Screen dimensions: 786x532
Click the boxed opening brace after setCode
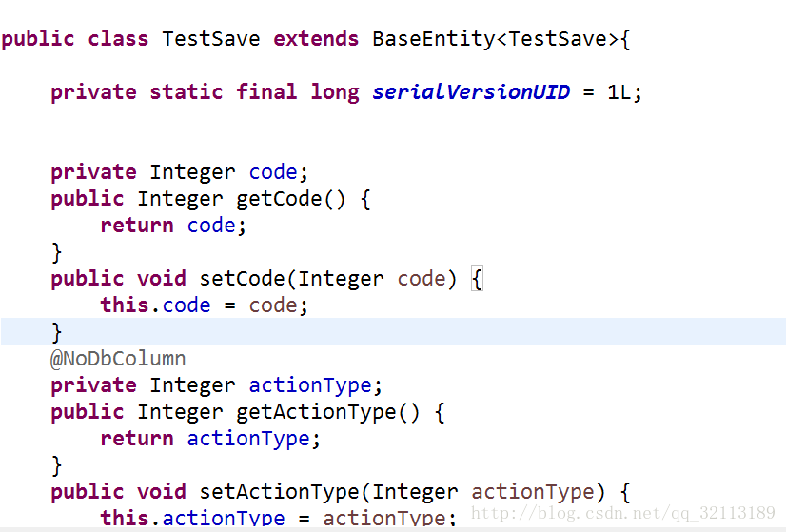(477, 279)
